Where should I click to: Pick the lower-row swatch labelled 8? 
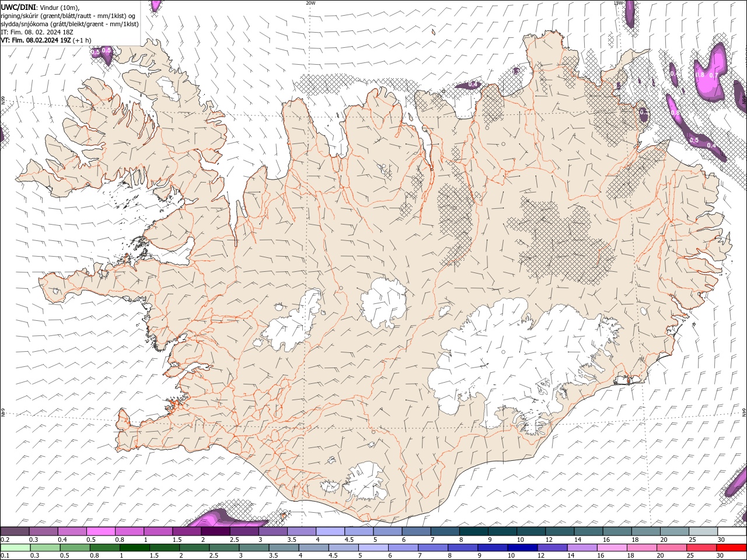pos(462,548)
